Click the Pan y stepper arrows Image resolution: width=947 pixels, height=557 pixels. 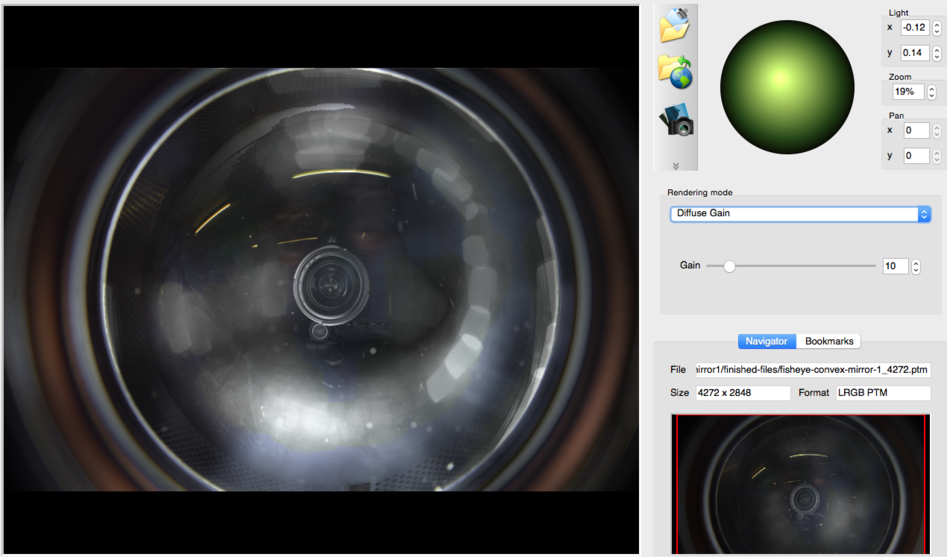pos(937,156)
